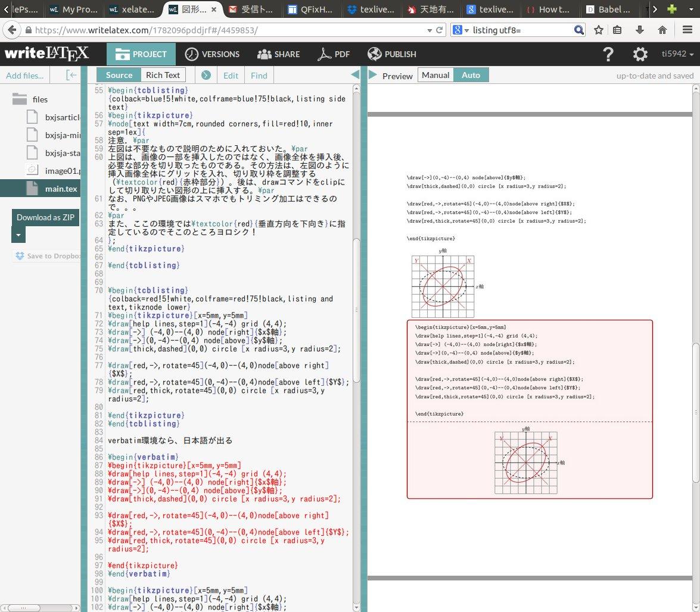
Task: Switch to the 天地有... browser tab
Action: pyautogui.click(x=430, y=9)
